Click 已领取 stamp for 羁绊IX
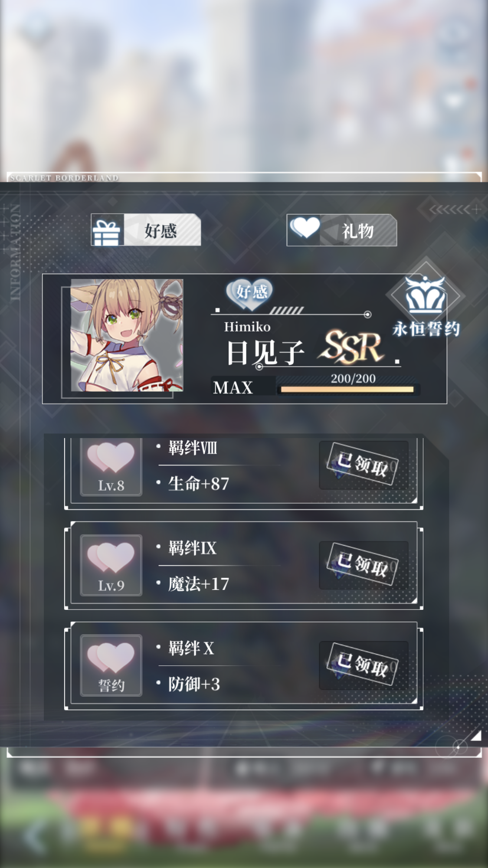Screen dimensions: 488x868 point(364,565)
